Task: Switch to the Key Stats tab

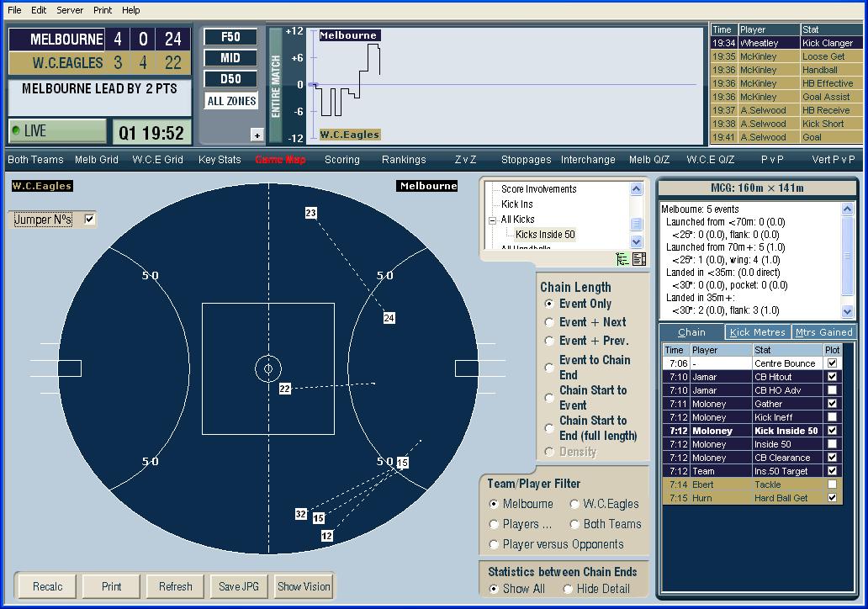Action: [x=220, y=160]
